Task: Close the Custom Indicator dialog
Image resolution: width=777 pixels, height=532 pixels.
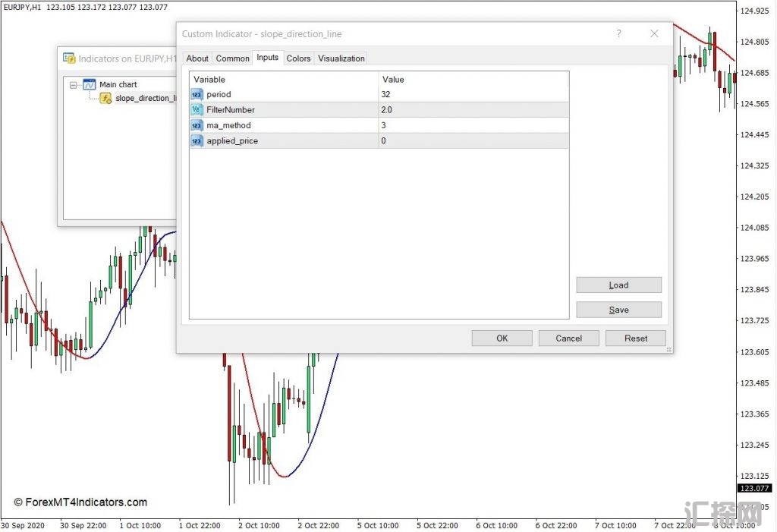Action: tap(654, 34)
